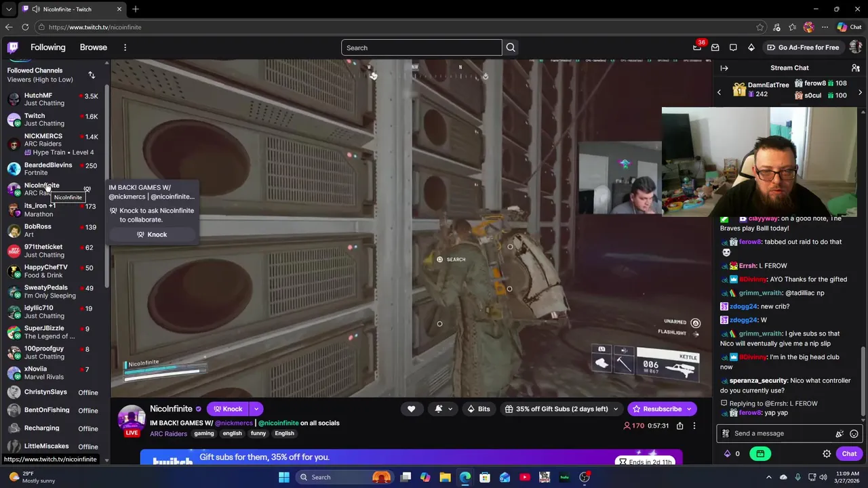The height and width of the screenshot is (488, 868).
Task: Show previous gifters leaderboard arrow
Action: tap(719, 92)
